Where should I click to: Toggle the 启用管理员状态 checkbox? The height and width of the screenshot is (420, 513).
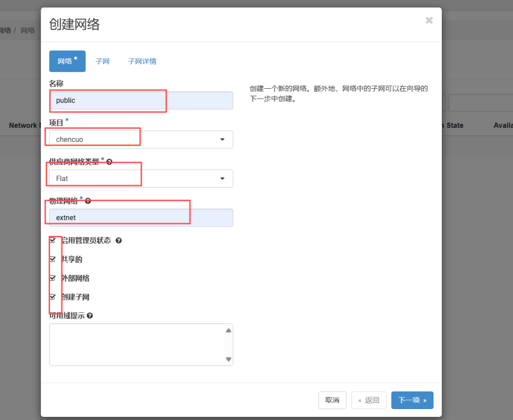coord(53,241)
